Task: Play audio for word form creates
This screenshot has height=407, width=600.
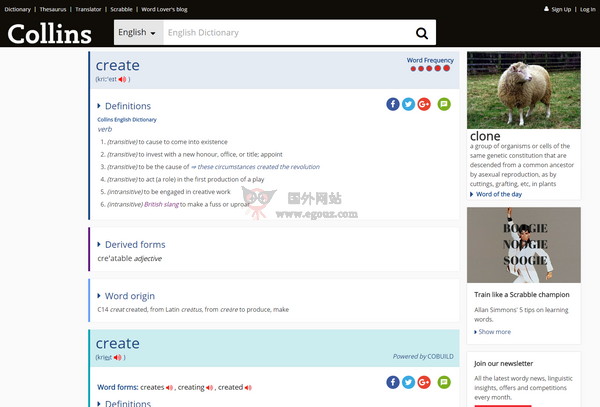Action: pyautogui.click(x=169, y=387)
